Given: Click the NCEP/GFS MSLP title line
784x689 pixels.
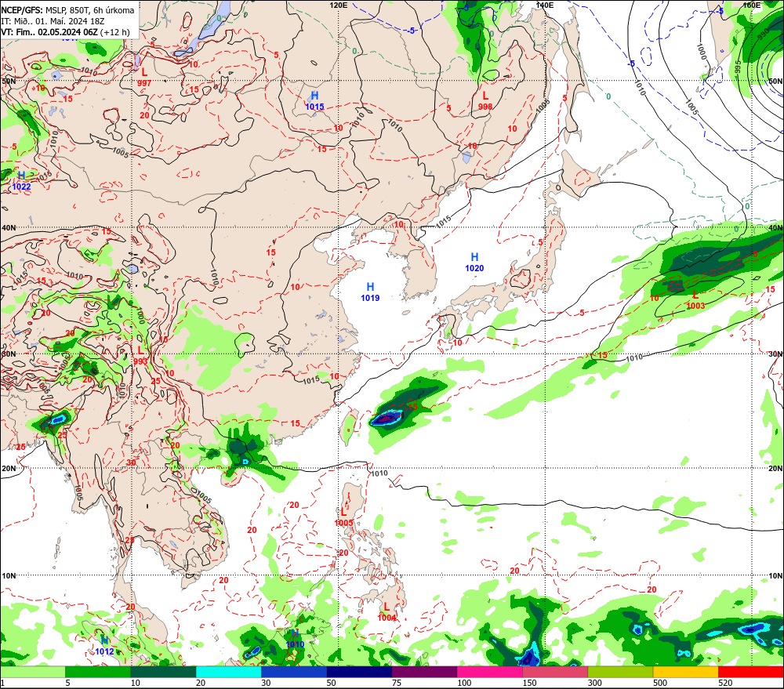Looking at the screenshot, I should pos(67,10).
